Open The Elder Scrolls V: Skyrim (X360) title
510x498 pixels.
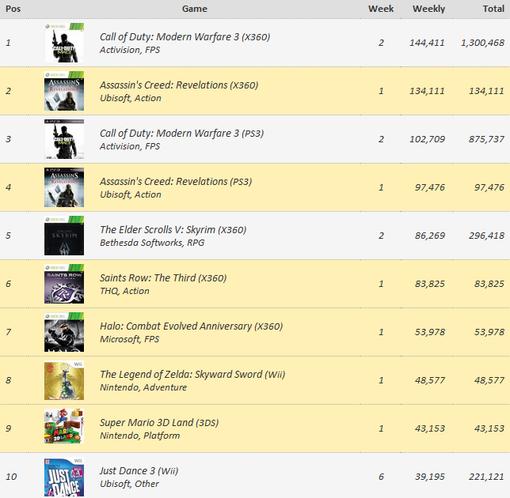pos(173,230)
